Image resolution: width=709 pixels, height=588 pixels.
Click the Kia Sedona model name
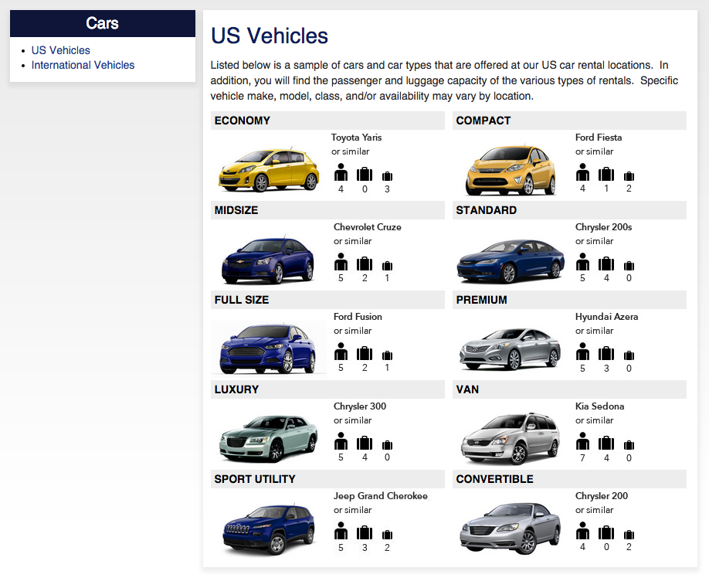[x=599, y=406]
